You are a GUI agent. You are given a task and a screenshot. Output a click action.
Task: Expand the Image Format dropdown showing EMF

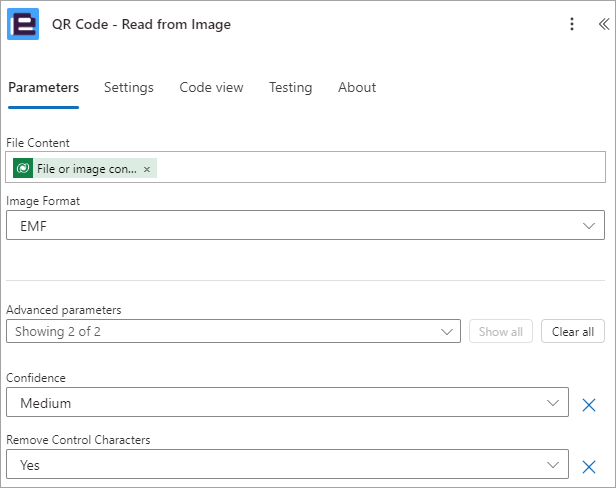tap(305, 225)
